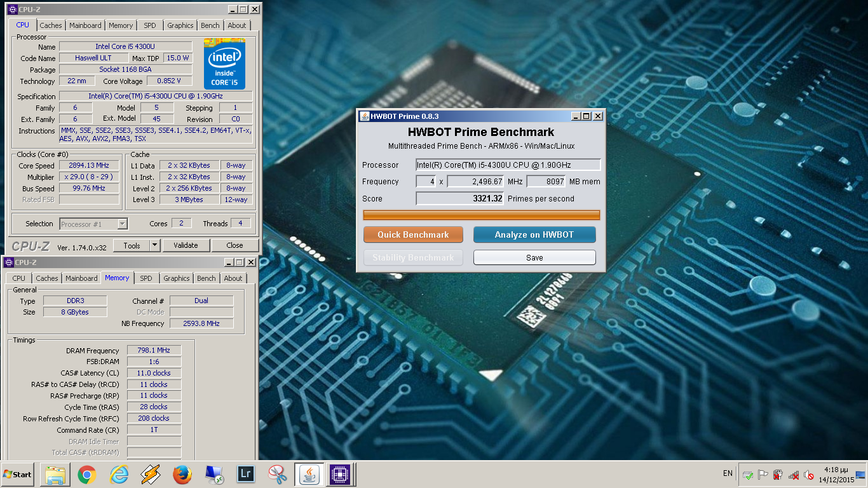
Task: Open the Snipping Tool from the taskbar
Action: (278, 475)
